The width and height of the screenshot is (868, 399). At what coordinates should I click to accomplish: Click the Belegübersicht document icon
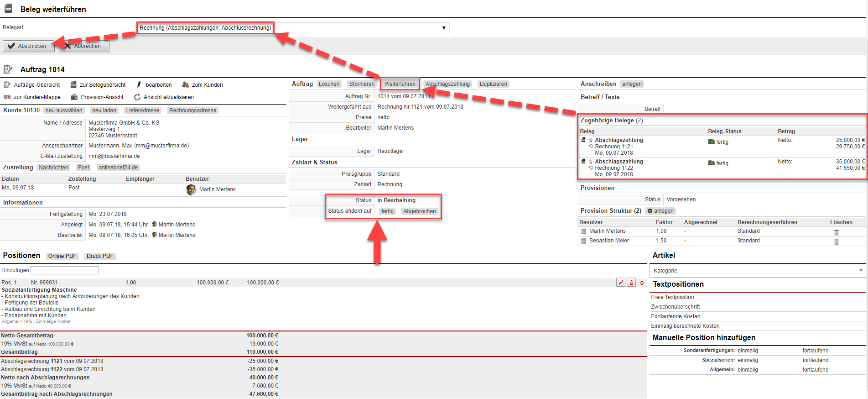(x=73, y=84)
